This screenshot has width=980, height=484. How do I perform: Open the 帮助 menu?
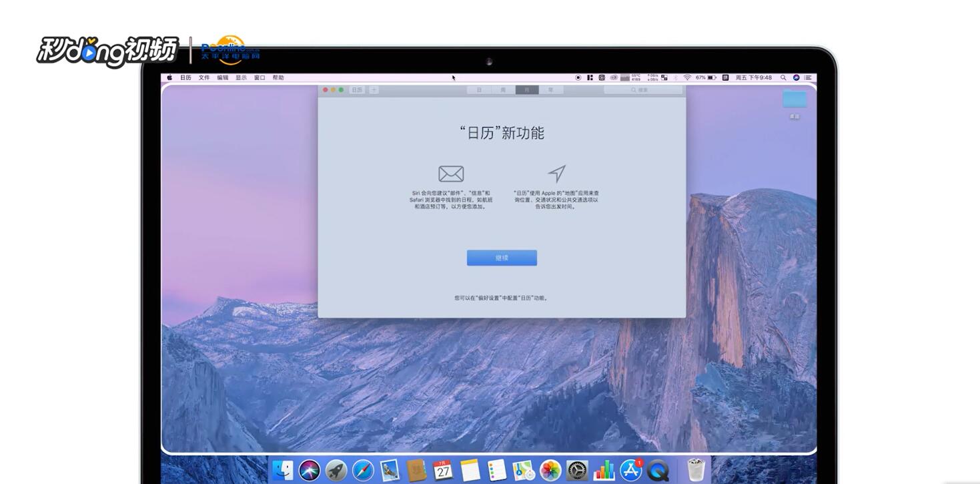tap(278, 77)
